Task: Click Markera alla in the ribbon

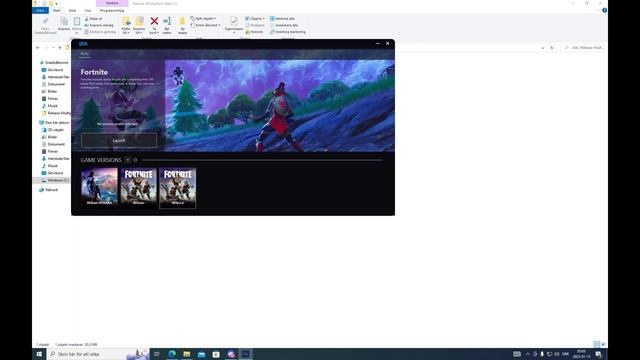Action: (x=282, y=19)
